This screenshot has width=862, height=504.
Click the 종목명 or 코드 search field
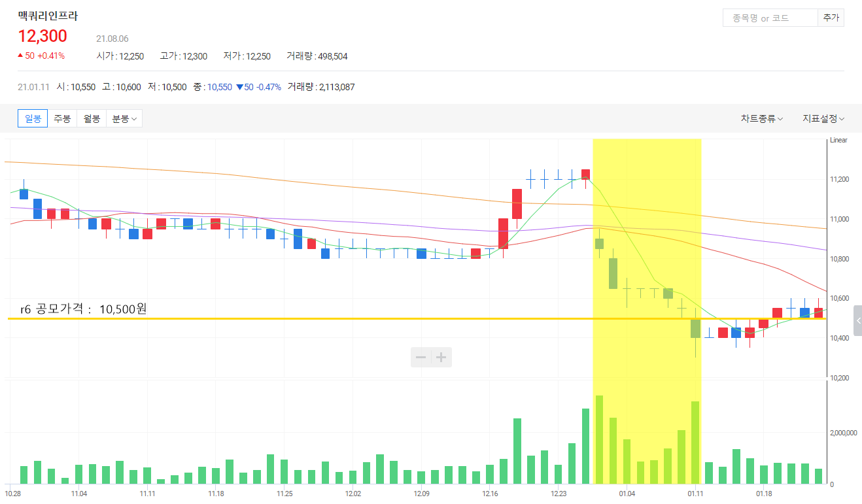pyautogui.click(x=770, y=18)
